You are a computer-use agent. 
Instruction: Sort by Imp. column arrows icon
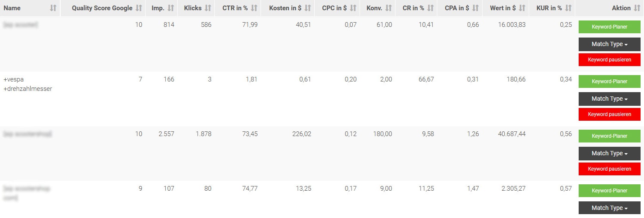(x=171, y=8)
